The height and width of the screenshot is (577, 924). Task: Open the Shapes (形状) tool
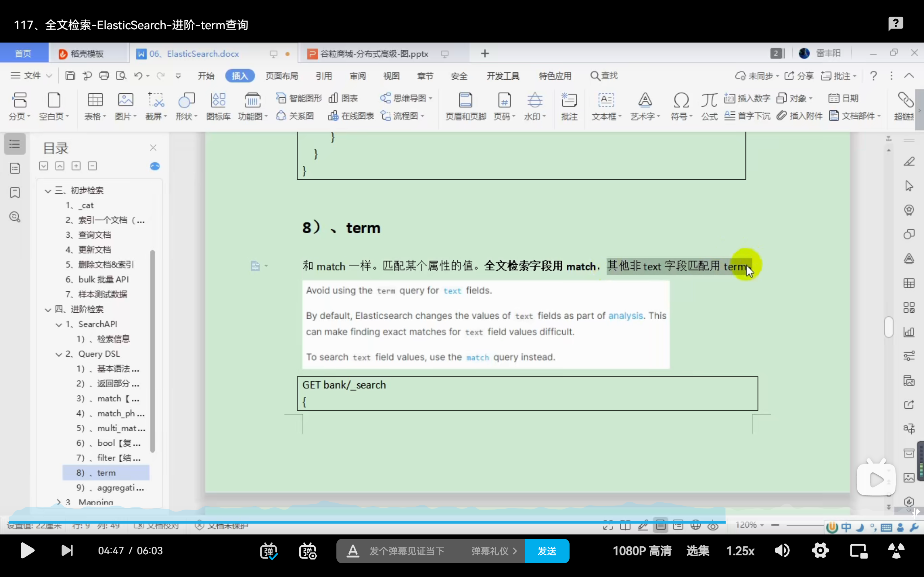pos(186,101)
